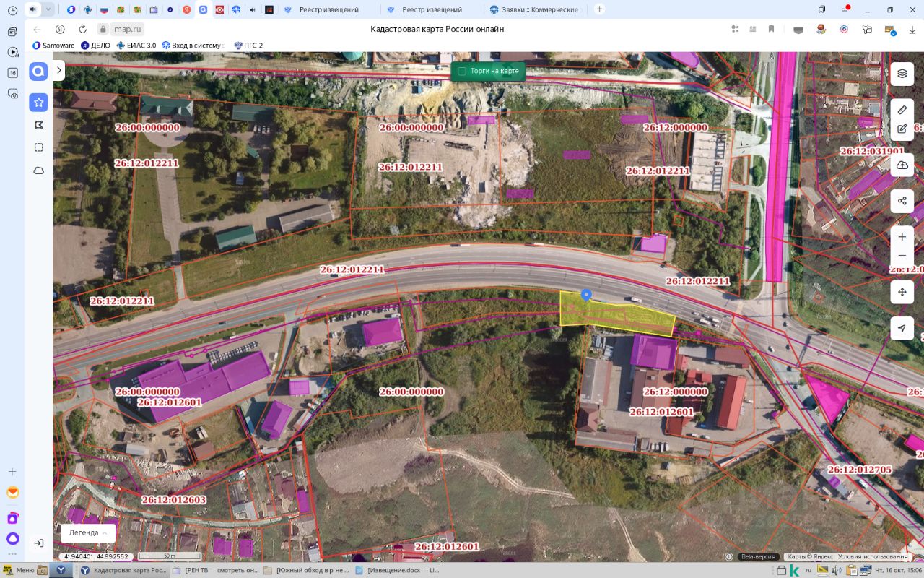Share the map via share icon

point(902,201)
